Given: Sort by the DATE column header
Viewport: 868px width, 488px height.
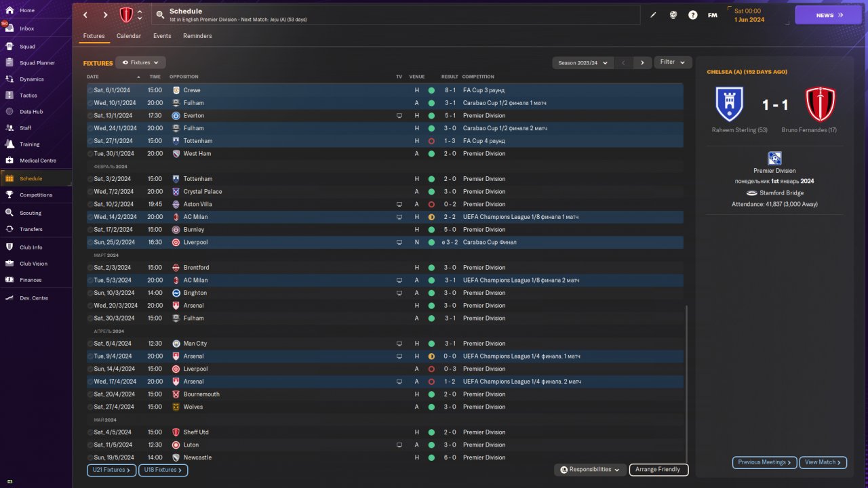Looking at the screenshot, I should click(x=93, y=77).
